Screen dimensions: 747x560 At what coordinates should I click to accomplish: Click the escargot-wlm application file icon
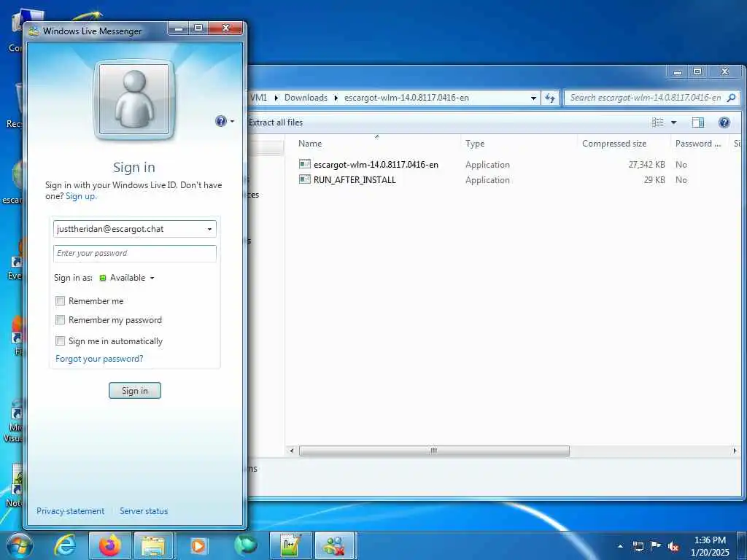point(305,164)
